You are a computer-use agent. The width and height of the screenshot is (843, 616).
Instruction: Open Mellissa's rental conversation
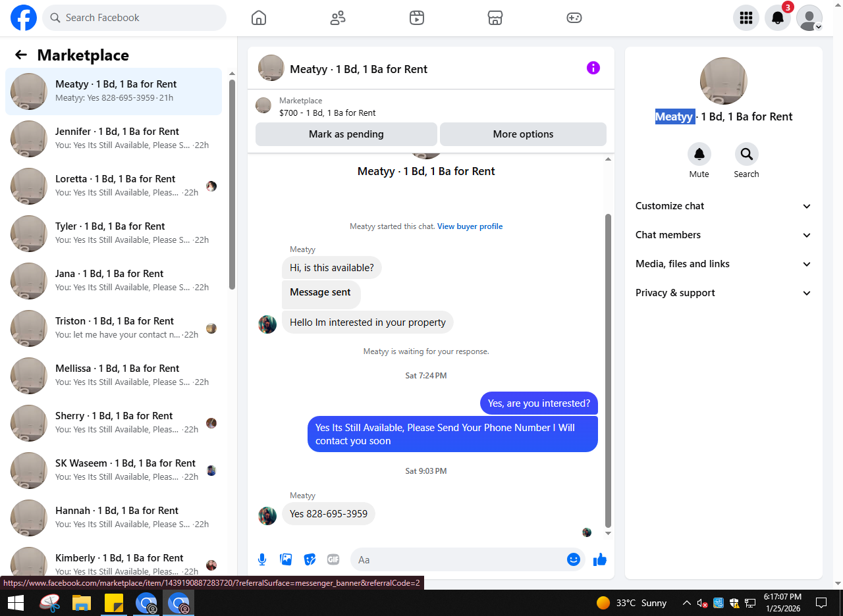113,376
